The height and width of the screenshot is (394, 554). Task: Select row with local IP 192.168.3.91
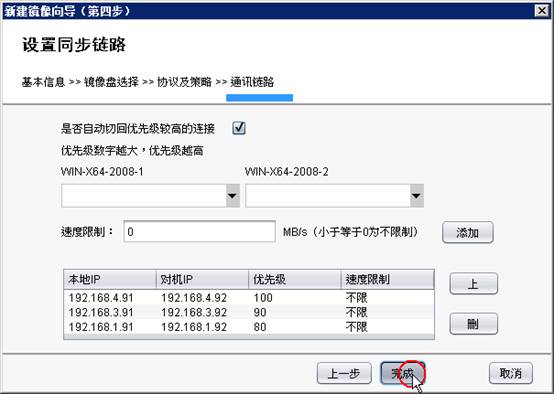click(x=249, y=312)
